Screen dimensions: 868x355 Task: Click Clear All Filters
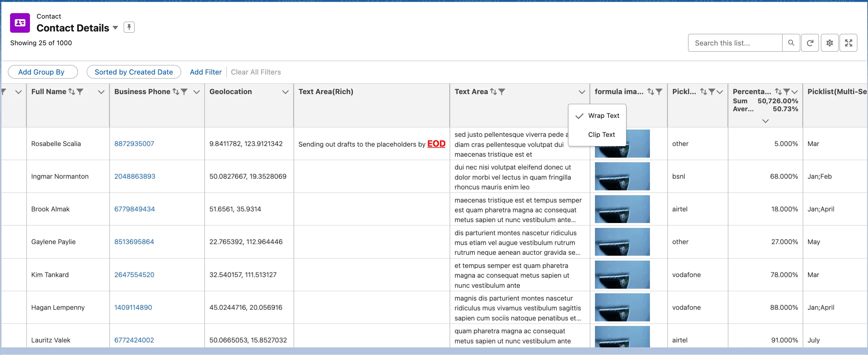(x=256, y=71)
